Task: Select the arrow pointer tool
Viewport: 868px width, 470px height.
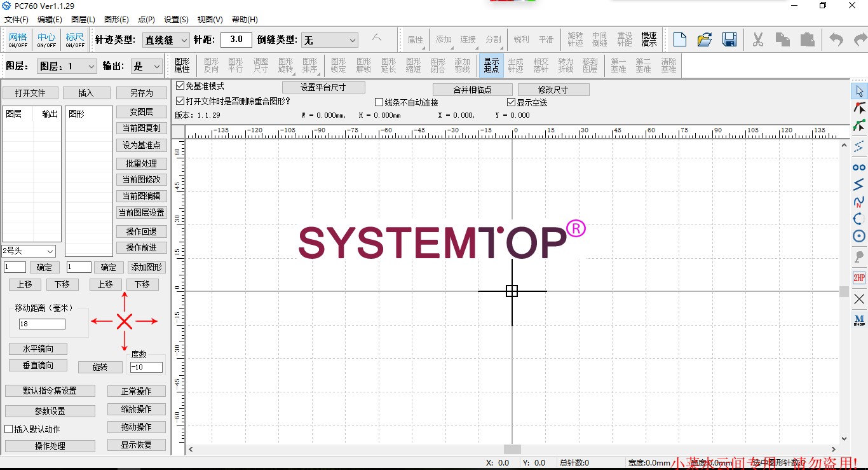Action: pyautogui.click(x=859, y=91)
